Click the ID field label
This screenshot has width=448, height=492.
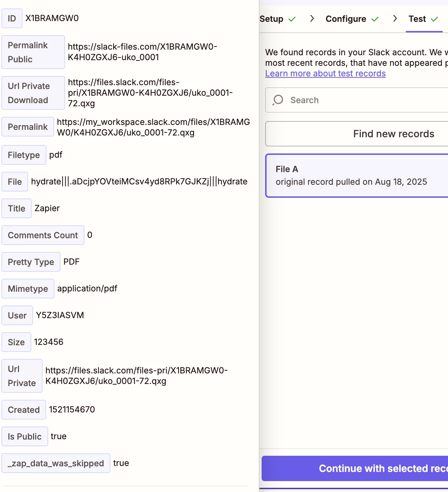[x=12, y=18]
